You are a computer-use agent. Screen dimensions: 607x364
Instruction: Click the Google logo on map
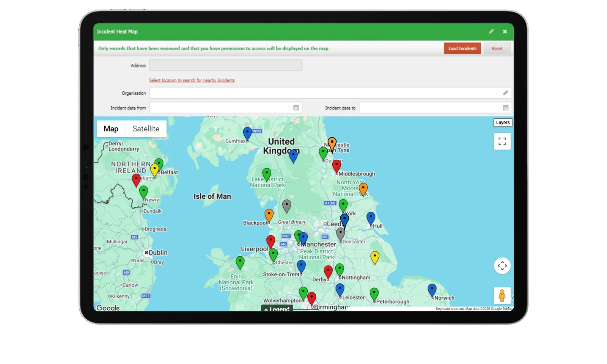pyautogui.click(x=108, y=308)
